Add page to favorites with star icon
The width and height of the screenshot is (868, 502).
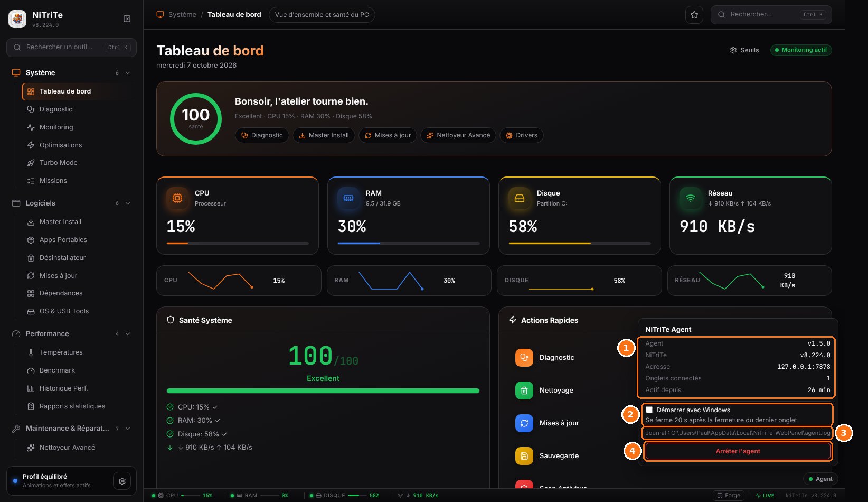[694, 15]
